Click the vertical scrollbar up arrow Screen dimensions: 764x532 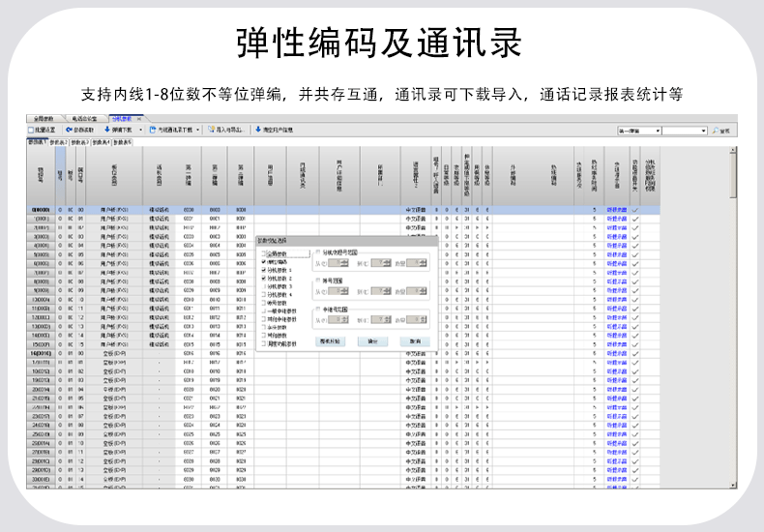click(733, 150)
